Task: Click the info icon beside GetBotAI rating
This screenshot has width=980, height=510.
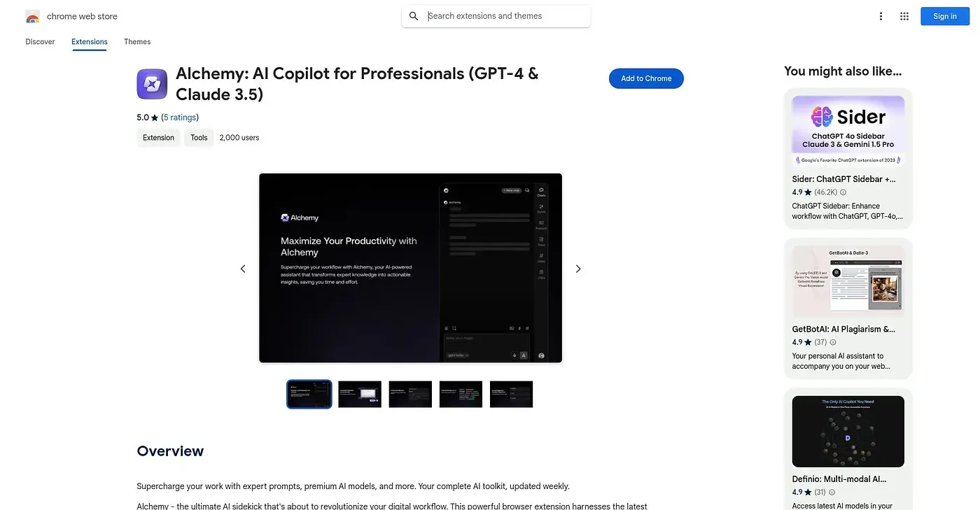Action: tap(834, 343)
